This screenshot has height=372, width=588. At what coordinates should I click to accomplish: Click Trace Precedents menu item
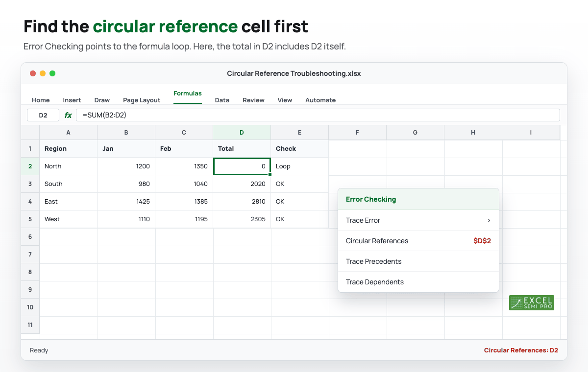coord(418,261)
